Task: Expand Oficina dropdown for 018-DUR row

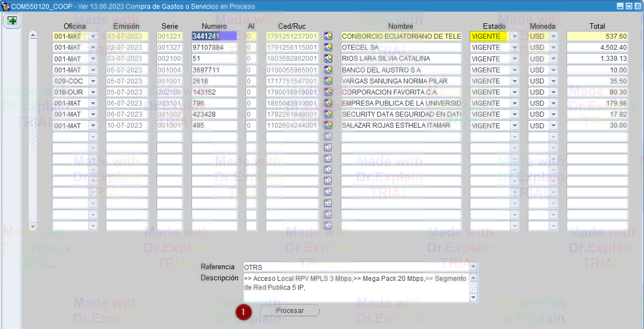Action: tap(92, 92)
